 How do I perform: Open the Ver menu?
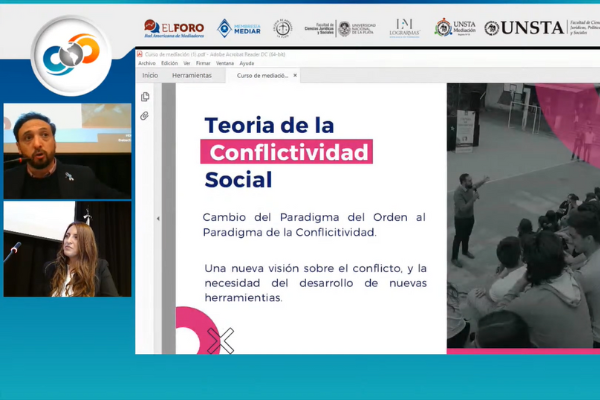pos(187,63)
